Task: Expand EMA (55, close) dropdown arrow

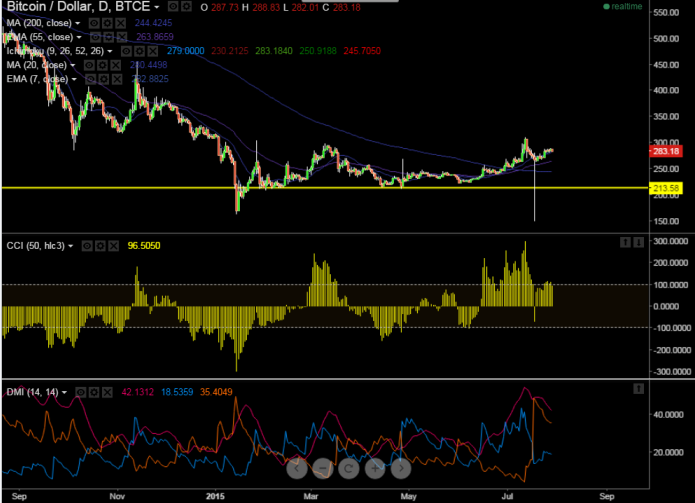Action: tap(79, 38)
